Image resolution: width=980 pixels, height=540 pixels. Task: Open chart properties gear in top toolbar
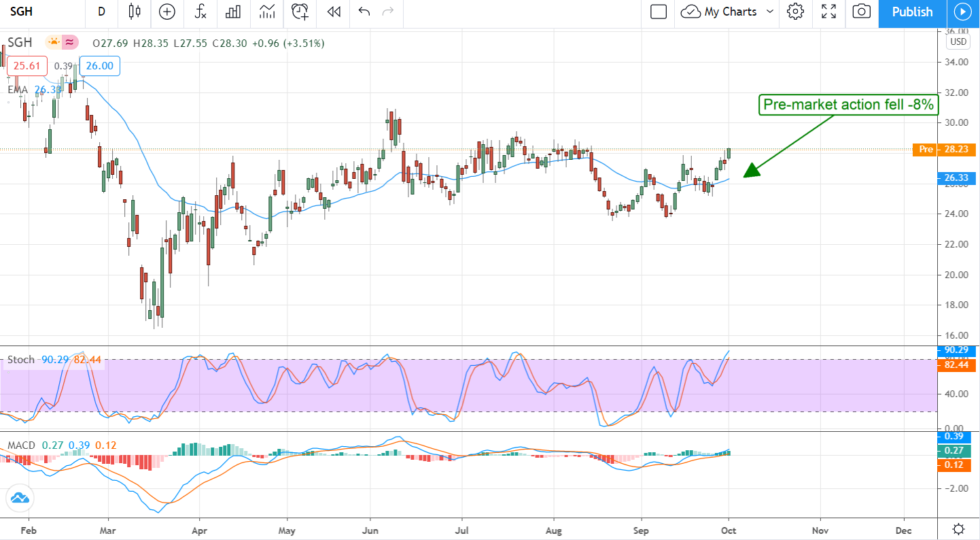pyautogui.click(x=795, y=12)
